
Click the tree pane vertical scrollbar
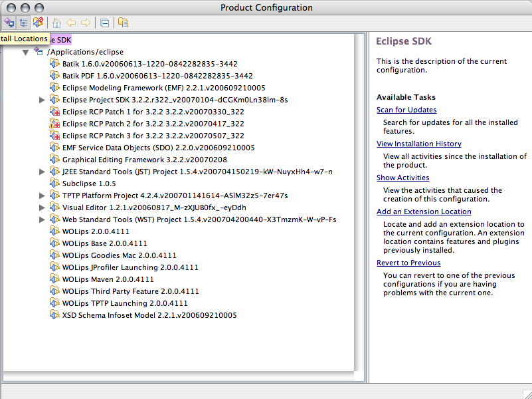pos(359,199)
